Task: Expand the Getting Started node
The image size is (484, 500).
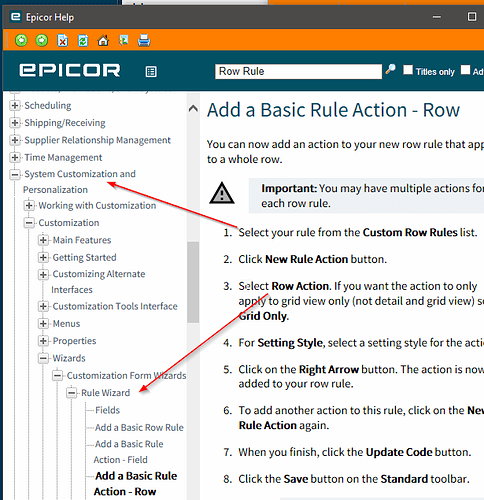Action: tap(43, 258)
